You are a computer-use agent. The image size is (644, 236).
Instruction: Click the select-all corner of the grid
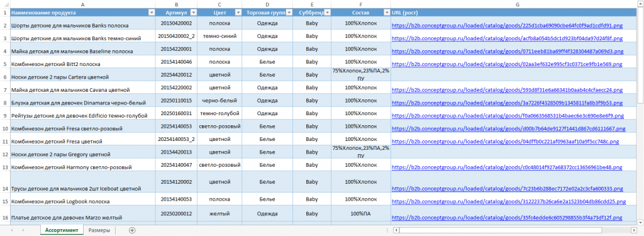click(x=4, y=4)
